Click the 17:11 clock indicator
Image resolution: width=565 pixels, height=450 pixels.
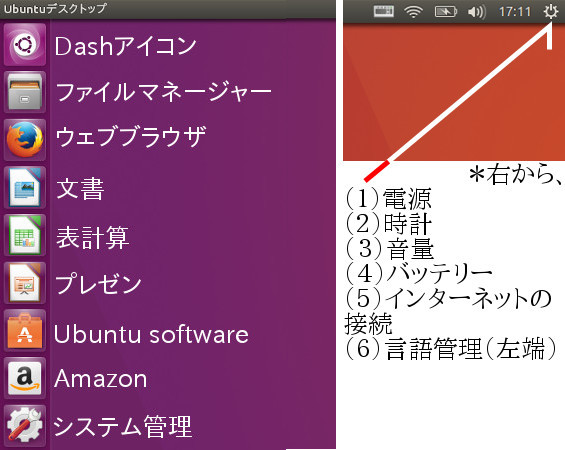(515, 12)
